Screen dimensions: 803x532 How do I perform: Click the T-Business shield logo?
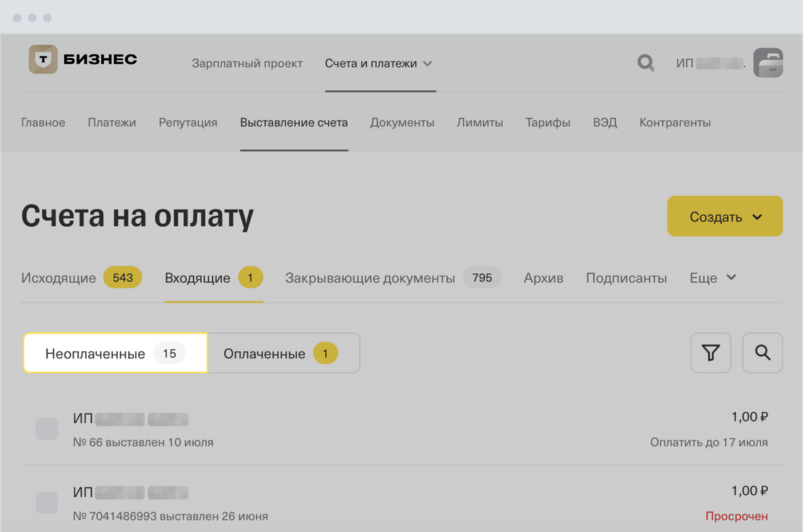43,60
